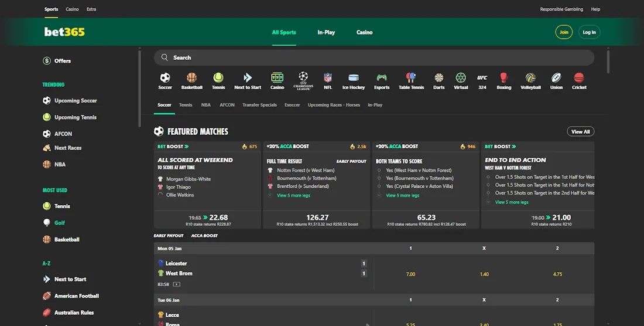
Task: Switch to the Extra top tab
Action: 91,9
